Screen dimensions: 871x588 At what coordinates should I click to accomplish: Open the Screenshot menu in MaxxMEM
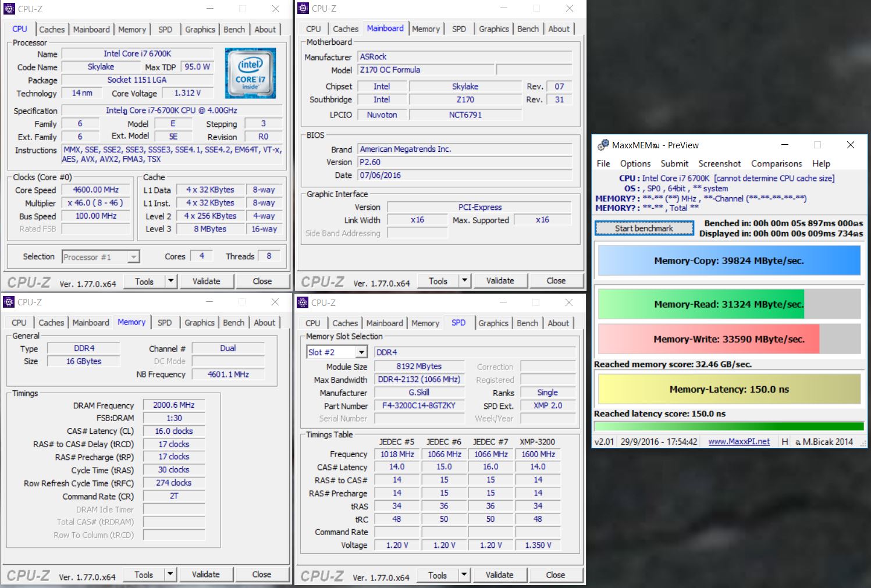click(719, 164)
